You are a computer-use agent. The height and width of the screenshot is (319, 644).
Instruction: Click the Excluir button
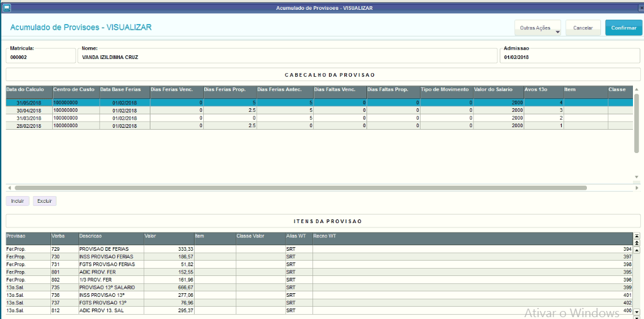tap(44, 202)
